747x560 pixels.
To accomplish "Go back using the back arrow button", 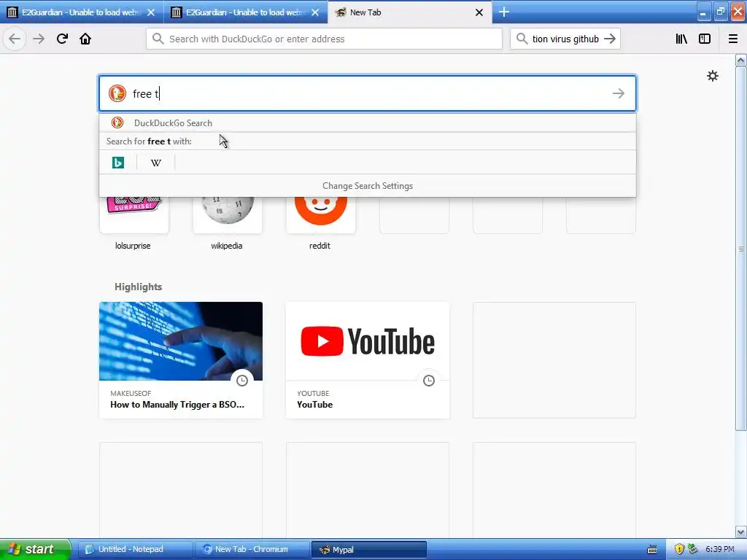I will [x=15, y=39].
